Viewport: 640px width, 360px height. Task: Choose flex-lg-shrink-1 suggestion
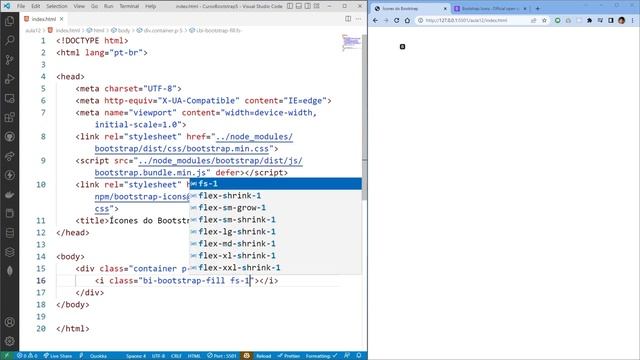(276, 231)
